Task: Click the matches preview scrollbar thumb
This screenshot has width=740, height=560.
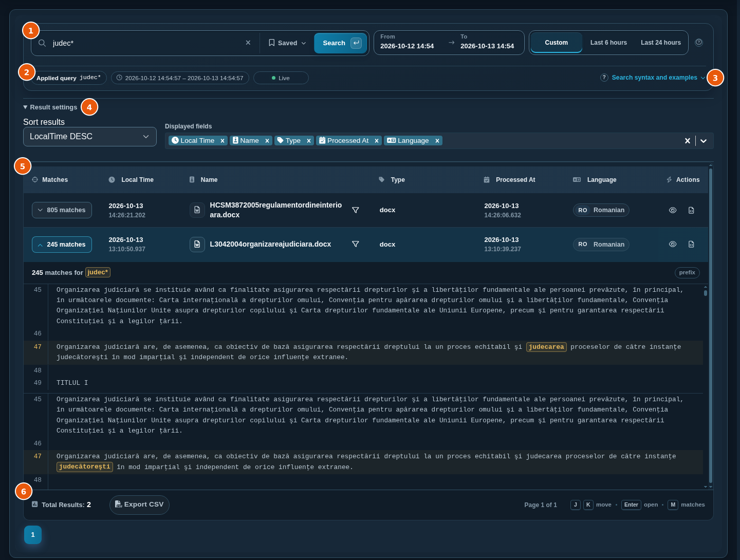Action: click(x=706, y=293)
